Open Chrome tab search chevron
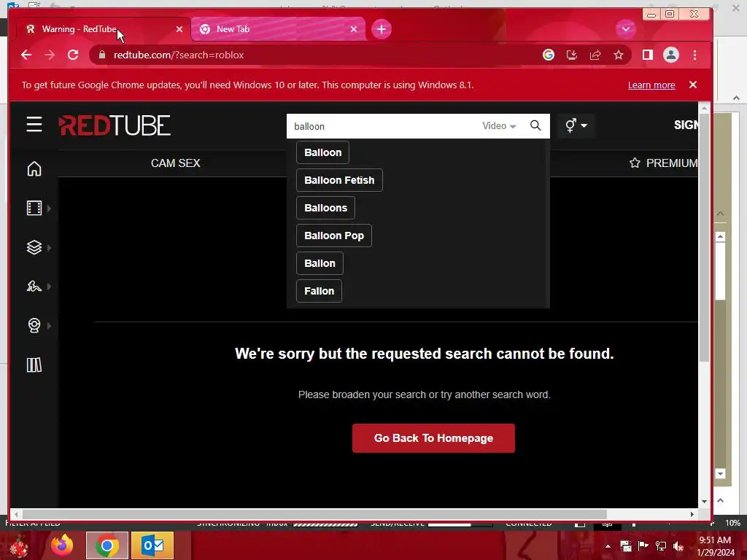This screenshot has width=747, height=560. click(625, 29)
